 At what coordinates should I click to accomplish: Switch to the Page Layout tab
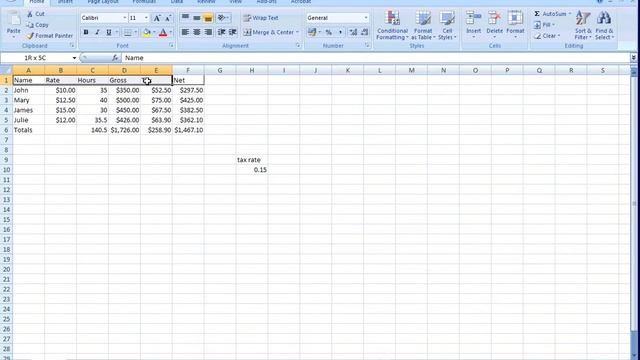103,2
